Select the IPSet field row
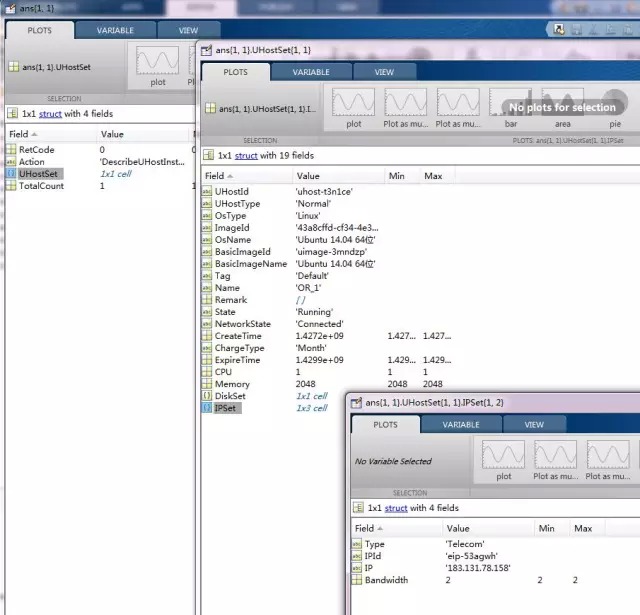 tap(224, 408)
